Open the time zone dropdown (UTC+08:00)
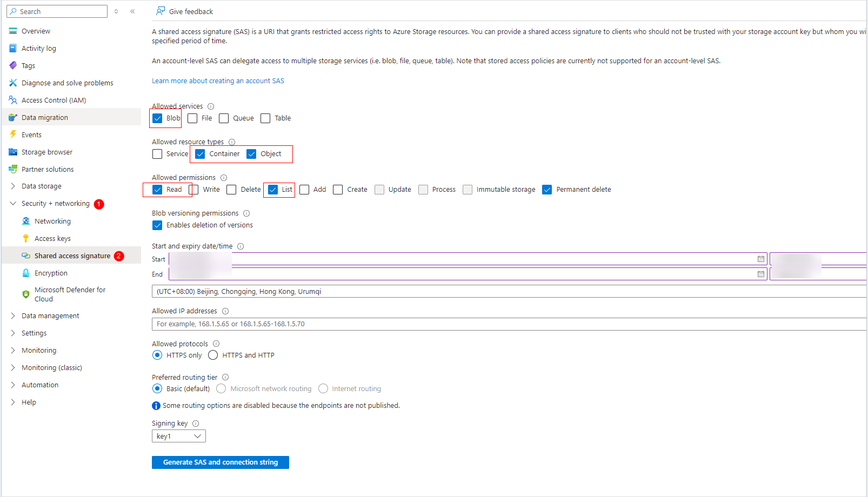The height and width of the screenshot is (497, 868). click(509, 292)
